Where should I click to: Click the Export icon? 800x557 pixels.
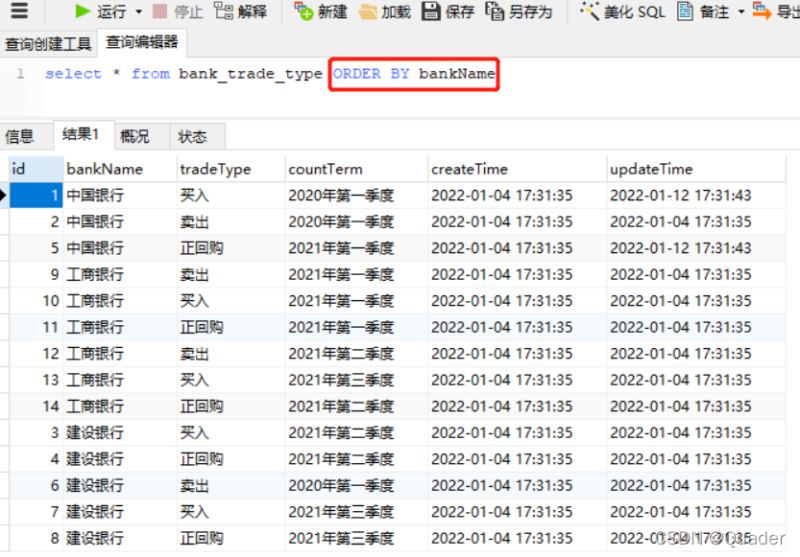point(762,11)
